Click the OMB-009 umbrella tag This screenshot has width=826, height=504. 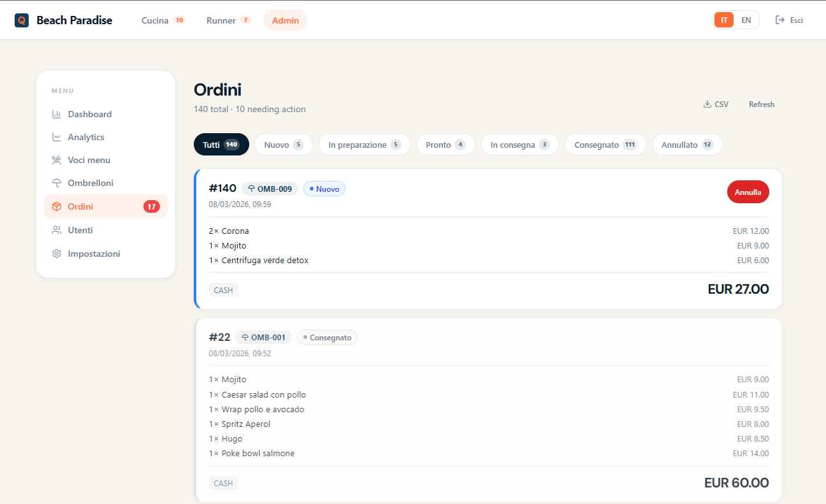click(x=270, y=189)
